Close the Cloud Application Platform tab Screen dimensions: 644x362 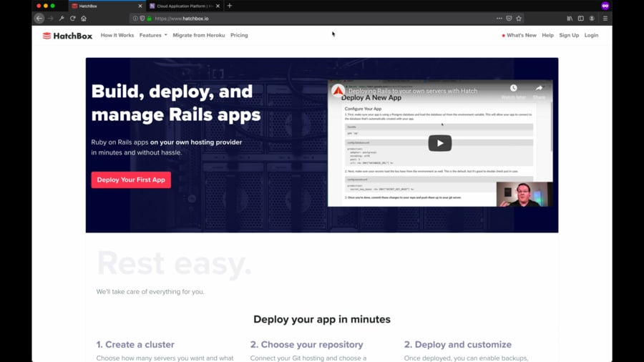click(218, 6)
